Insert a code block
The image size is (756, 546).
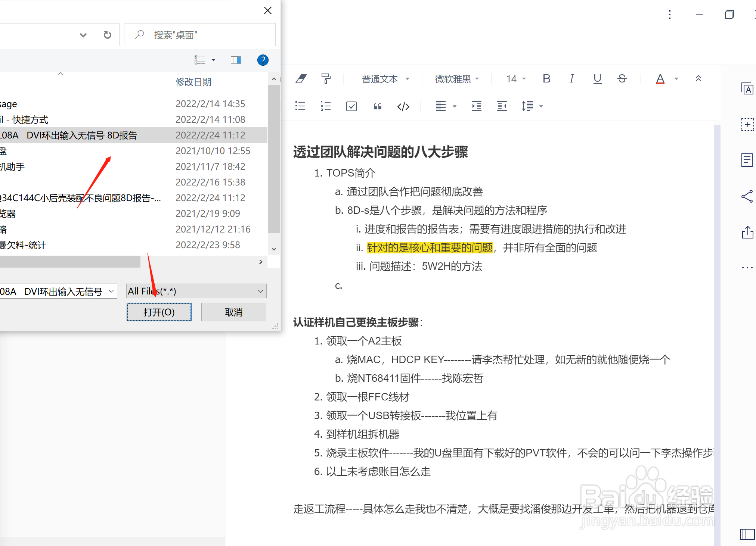[x=403, y=107]
